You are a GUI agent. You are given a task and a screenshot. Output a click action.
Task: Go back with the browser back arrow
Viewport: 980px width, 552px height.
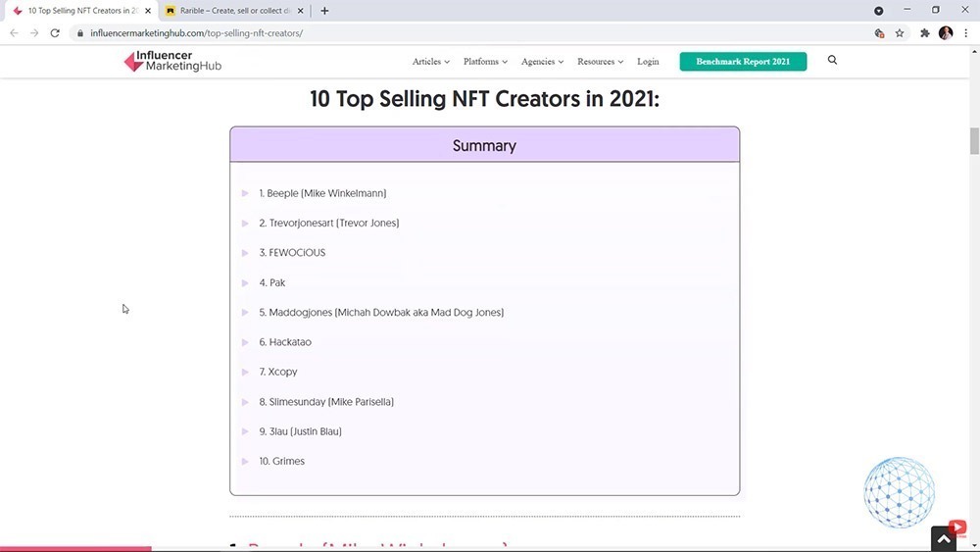15,33
